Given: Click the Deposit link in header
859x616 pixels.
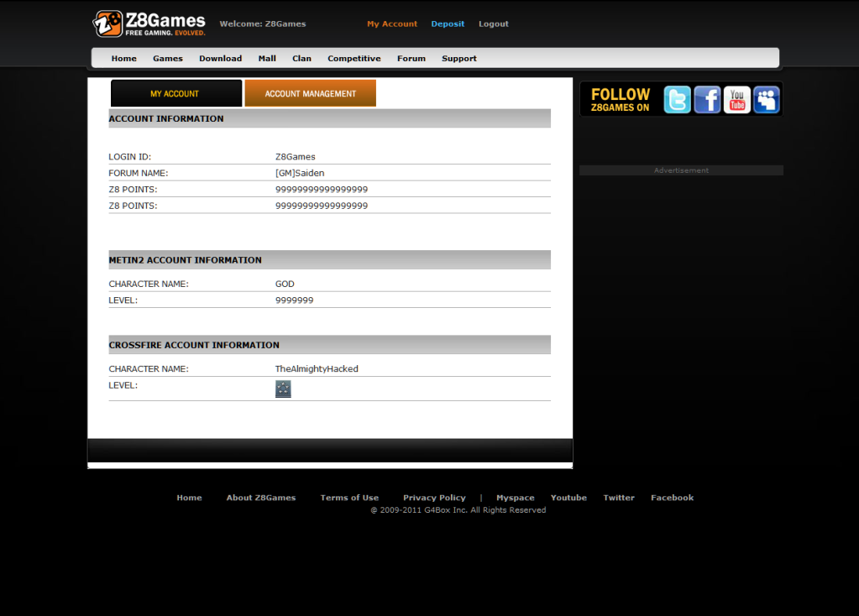Looking at the screenshot, I should (x=448, y=24).
